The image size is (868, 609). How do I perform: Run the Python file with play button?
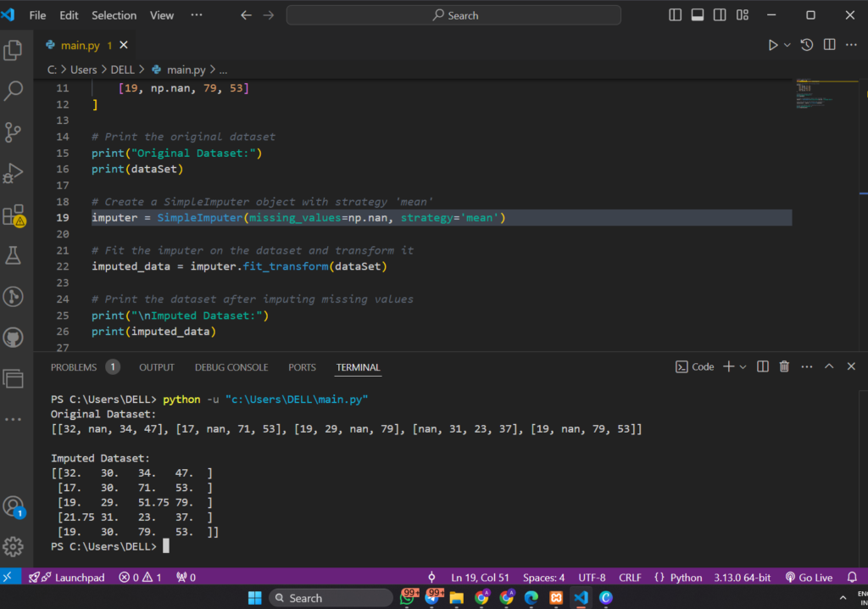point(773,45)
